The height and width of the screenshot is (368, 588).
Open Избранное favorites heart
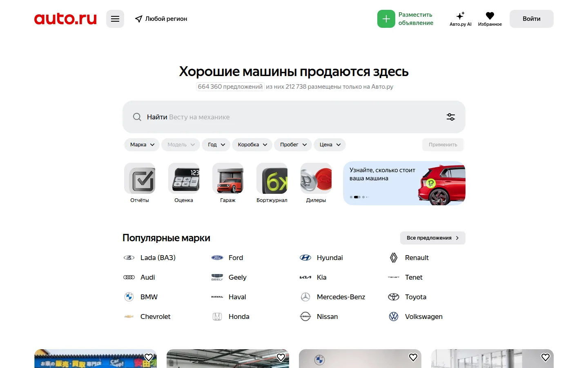(490, 19)
